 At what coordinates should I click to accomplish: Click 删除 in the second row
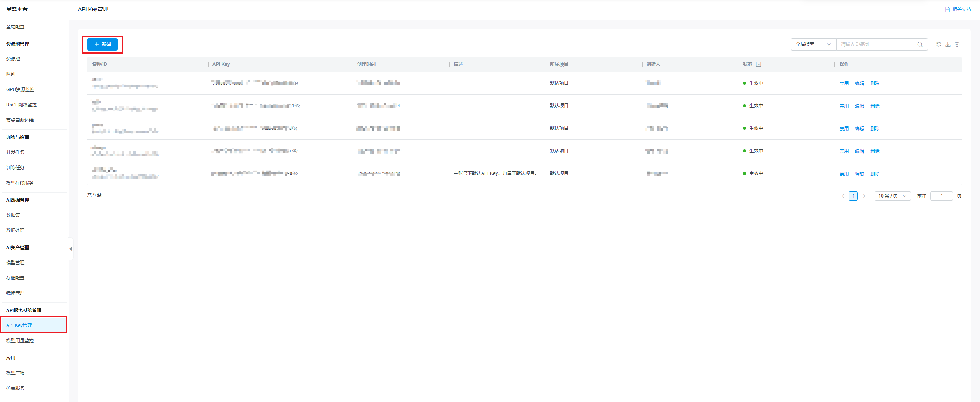pyautogui.click(x=875, y=106)
